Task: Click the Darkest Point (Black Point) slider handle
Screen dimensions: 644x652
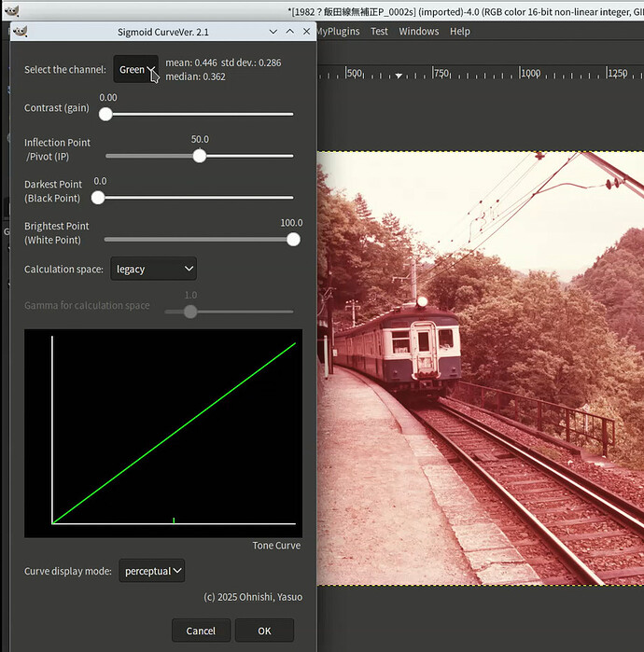Action: [98, 197]
